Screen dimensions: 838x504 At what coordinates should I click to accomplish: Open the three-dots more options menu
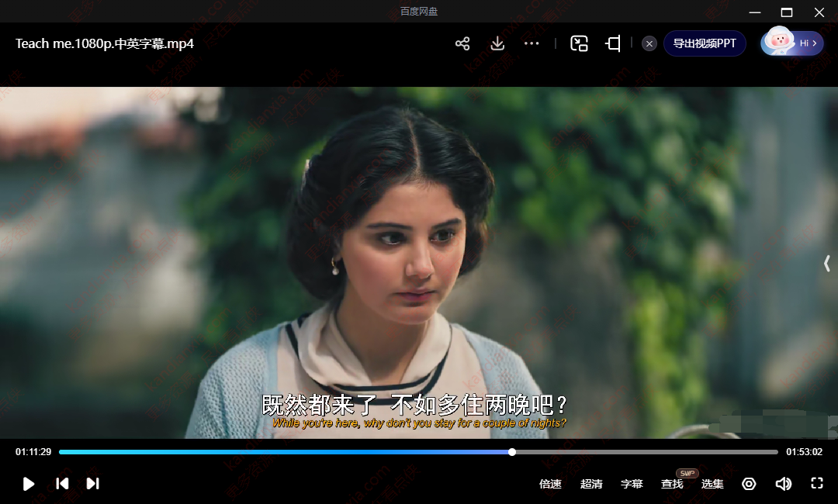[x=532, y=43]
